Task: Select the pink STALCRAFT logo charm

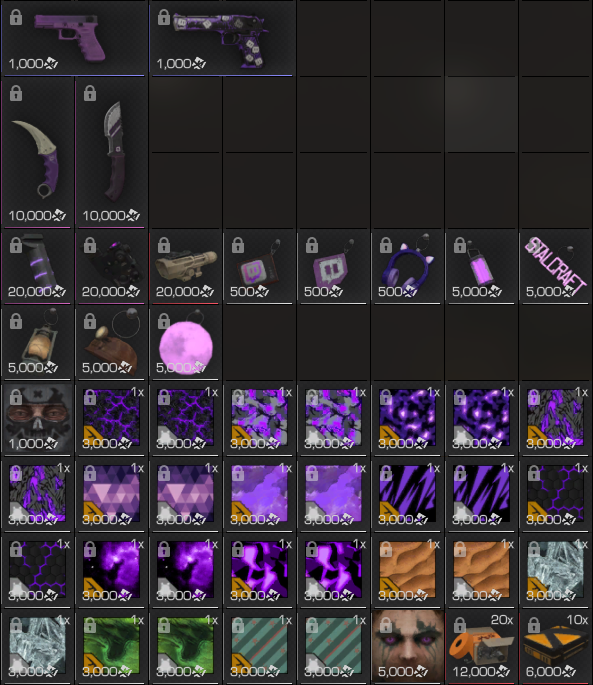Action: point(555,266)
